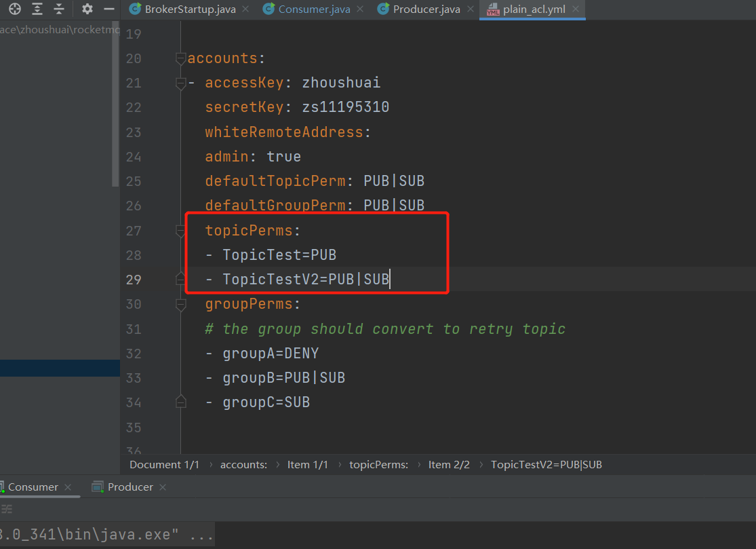Switch to the Producer.java tab

pos(426,10)
